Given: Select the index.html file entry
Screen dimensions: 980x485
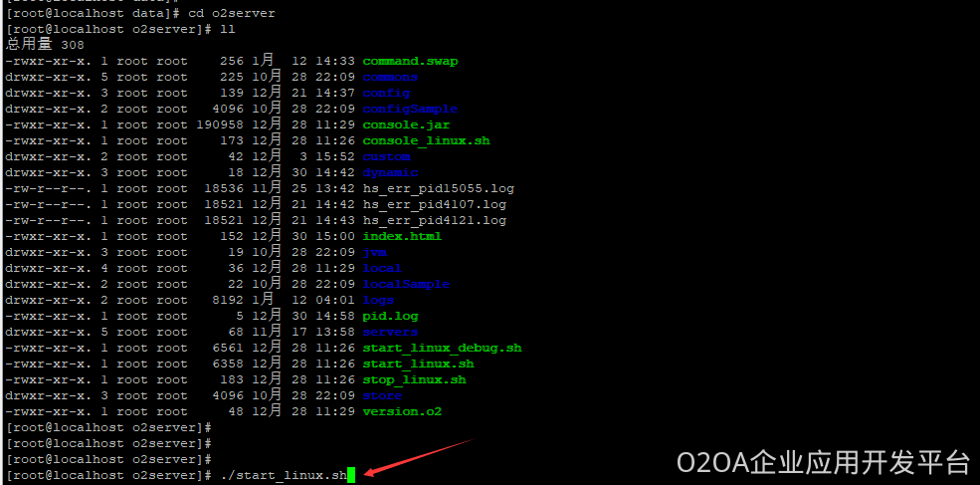Looking at the screenshot, I should coord(402,237).
